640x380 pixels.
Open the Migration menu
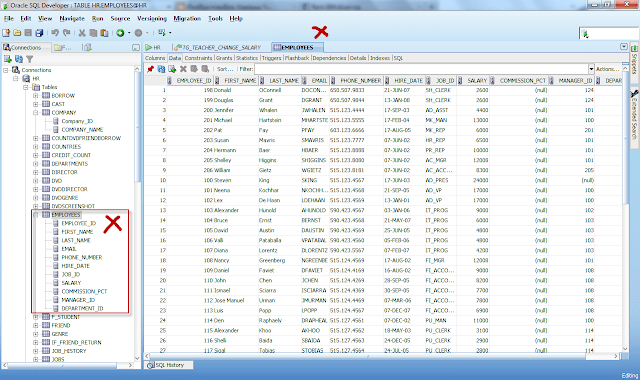click(187, 18)
